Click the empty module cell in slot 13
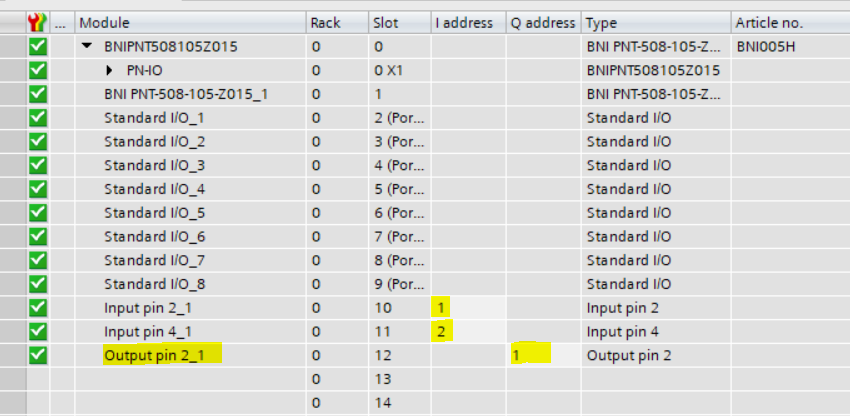 (190, 378)
